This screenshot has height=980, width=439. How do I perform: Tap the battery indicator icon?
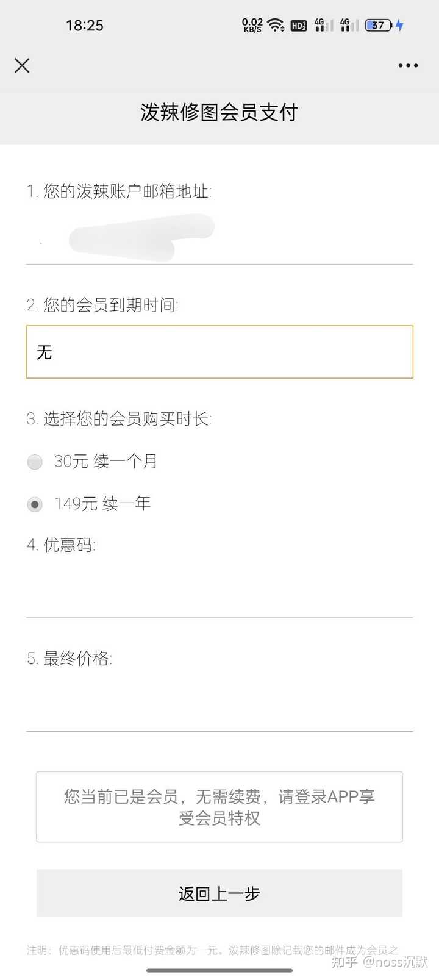pos(379,25)
